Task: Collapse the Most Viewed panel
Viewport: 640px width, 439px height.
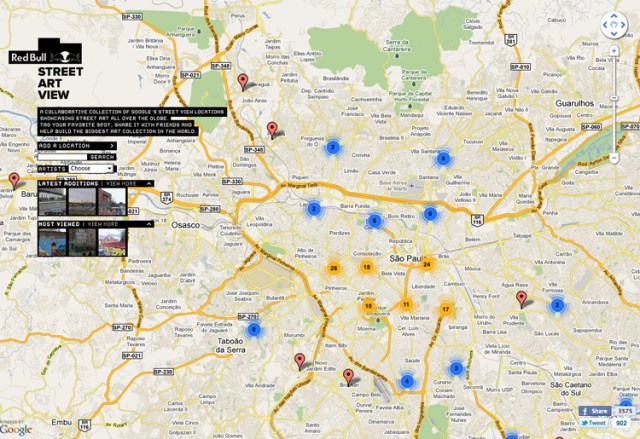Action: (x=148, y=224)
